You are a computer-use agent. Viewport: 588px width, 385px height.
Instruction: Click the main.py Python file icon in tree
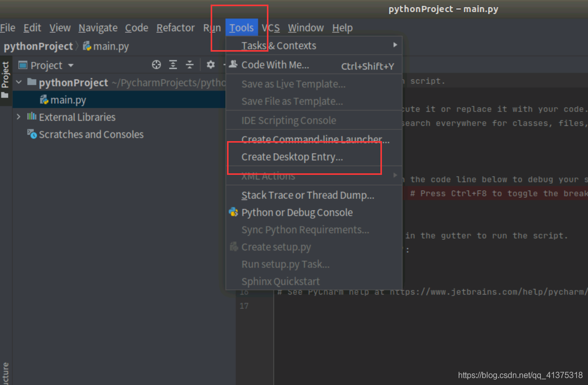pos(44,99)
